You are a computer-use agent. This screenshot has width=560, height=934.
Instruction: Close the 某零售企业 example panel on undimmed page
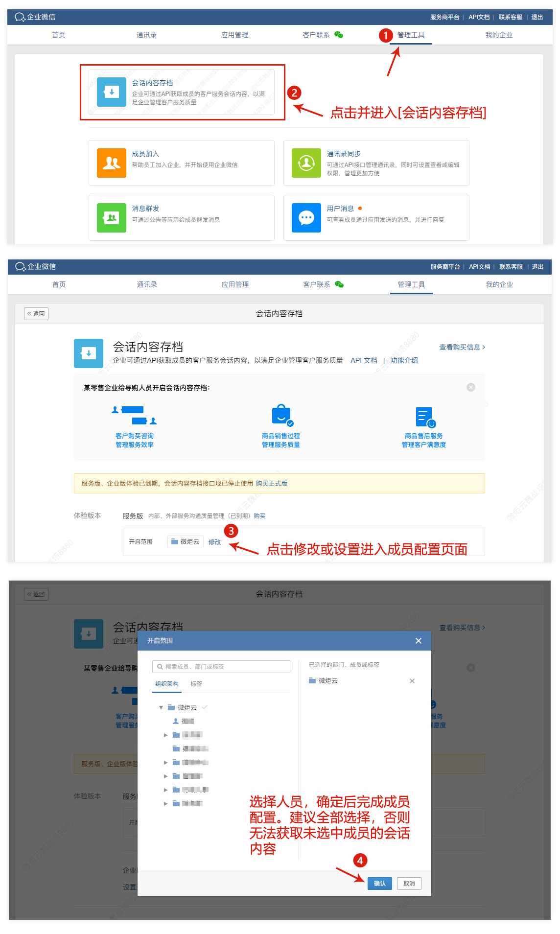pyautogui.click(x=471, y=387)
